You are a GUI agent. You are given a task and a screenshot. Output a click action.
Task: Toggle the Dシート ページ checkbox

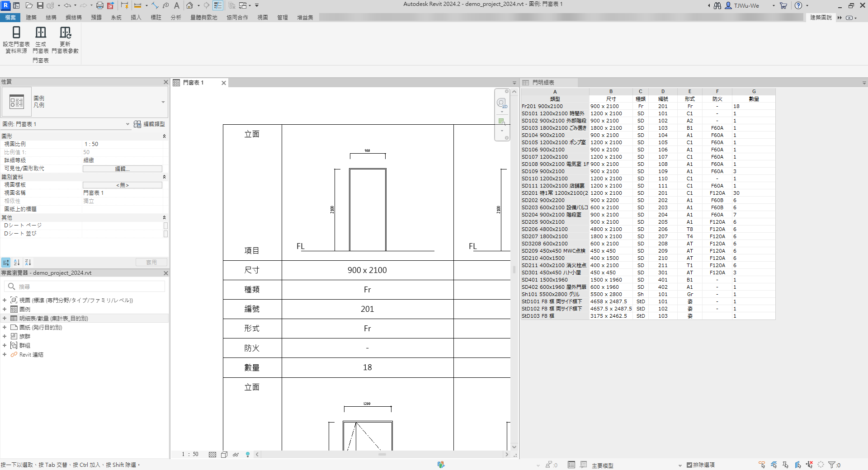[165, 226]
